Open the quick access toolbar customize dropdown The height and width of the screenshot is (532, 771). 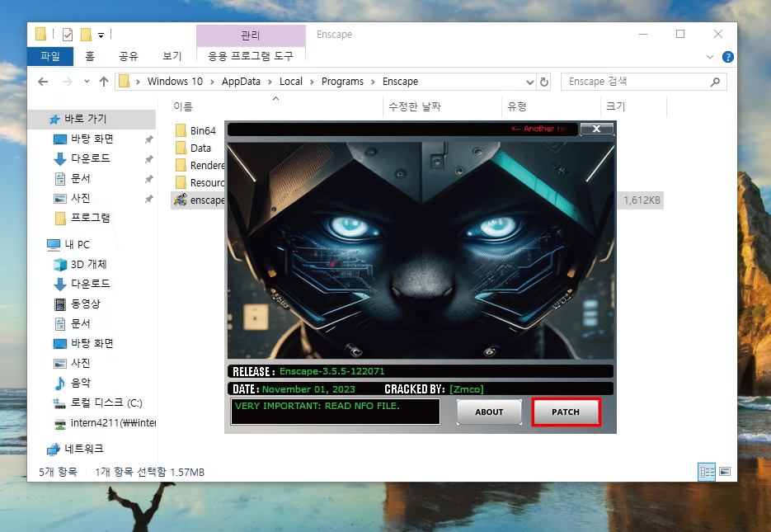point(101,35)
